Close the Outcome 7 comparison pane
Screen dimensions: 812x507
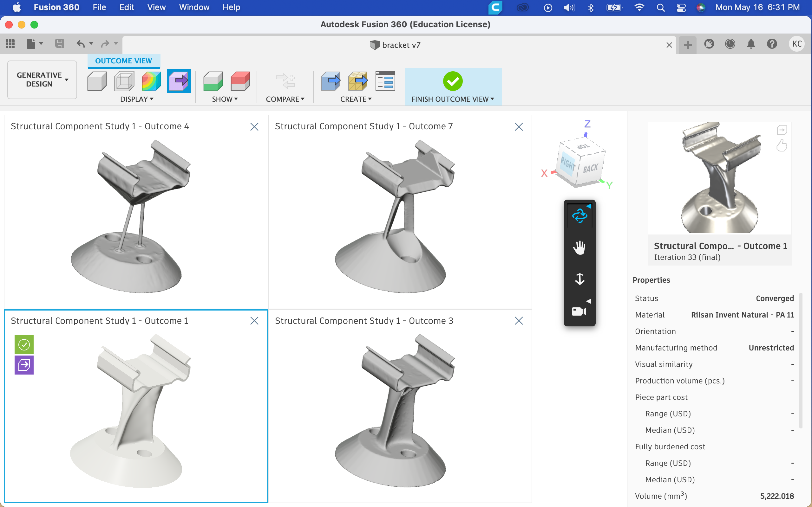point(519,127)
